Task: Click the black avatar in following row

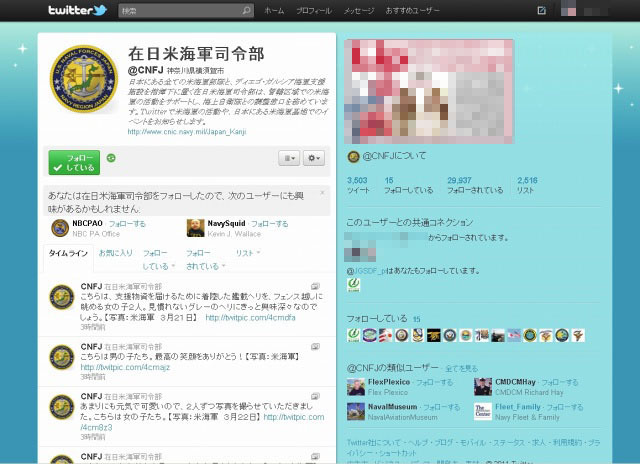Action: pyautogui.click(x=433, y=335)
